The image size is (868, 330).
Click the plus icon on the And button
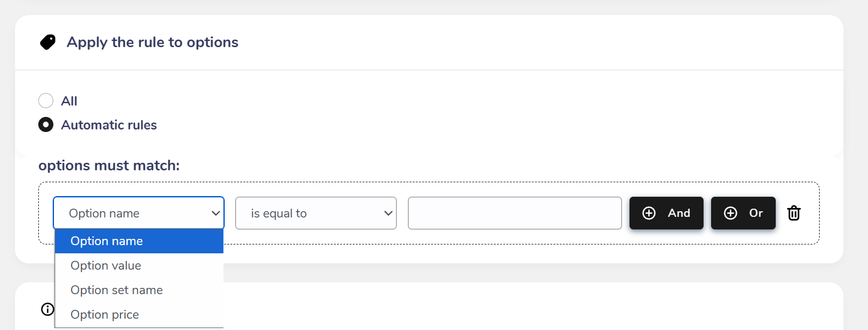pos(649,213)
